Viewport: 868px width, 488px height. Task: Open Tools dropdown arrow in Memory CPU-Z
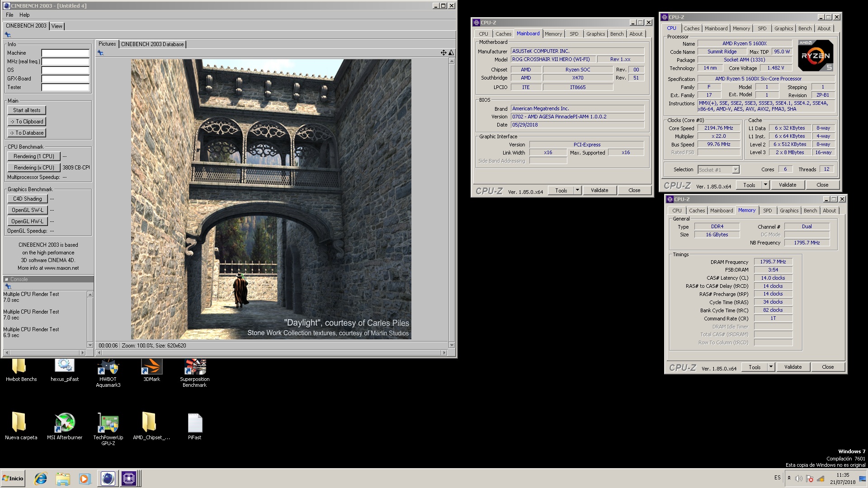(771, 367)
